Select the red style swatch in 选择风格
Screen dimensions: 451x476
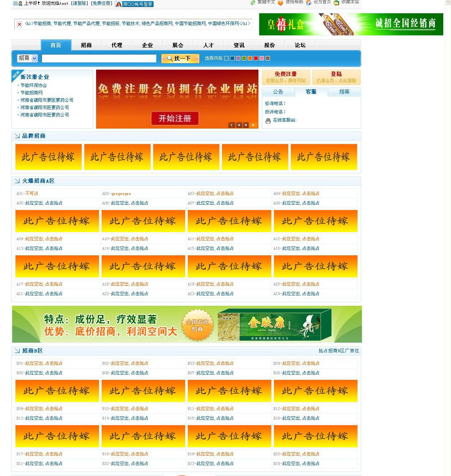pyautogui.click(x=256, y=58)
